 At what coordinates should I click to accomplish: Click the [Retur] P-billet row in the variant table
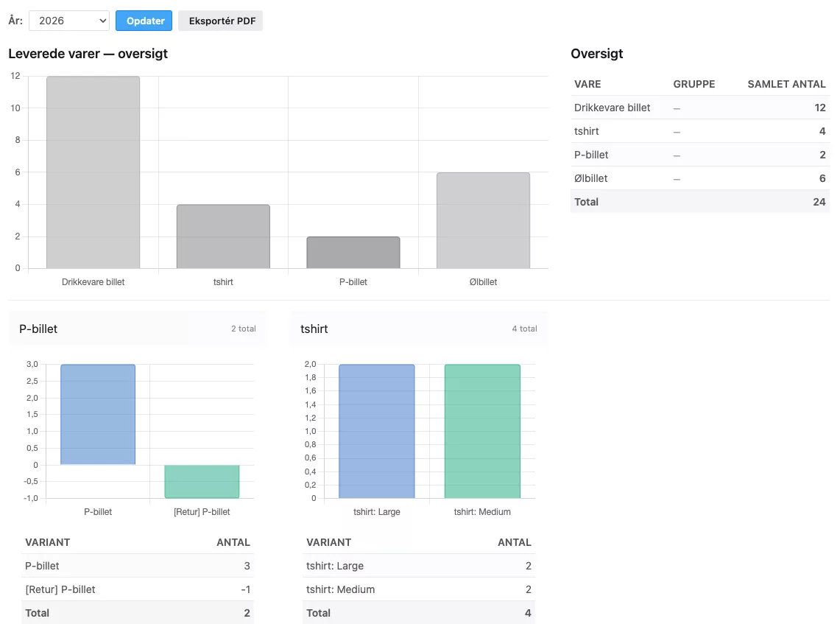point(138,589)
